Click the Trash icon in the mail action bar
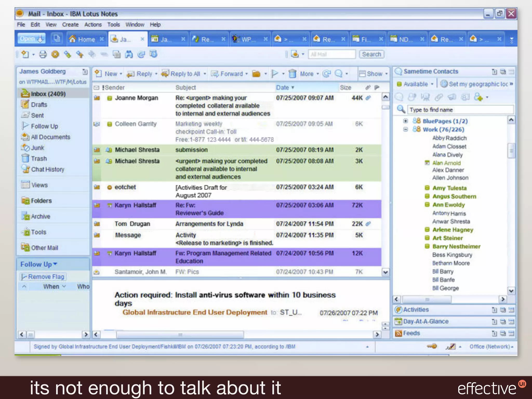The width and height of the screenshot is (532, 399). [x=292, y=74]
